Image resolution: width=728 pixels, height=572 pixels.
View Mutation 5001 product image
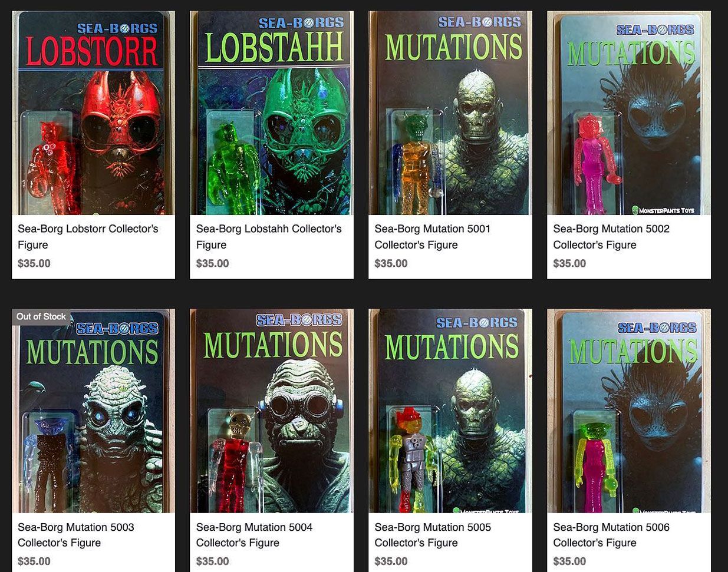(x=450, y=113)
